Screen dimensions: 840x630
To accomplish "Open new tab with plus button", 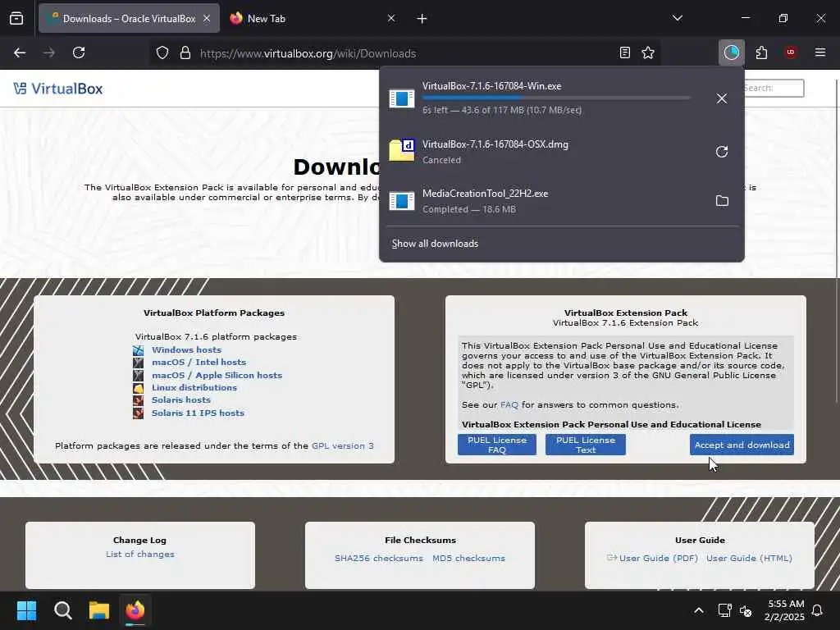I will click(422, 19).
